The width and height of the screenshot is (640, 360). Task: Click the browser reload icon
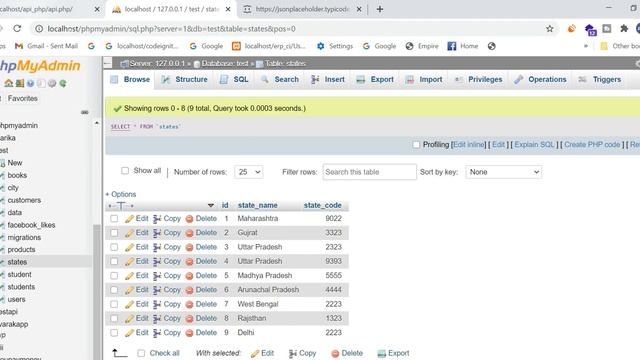[17, 29]
